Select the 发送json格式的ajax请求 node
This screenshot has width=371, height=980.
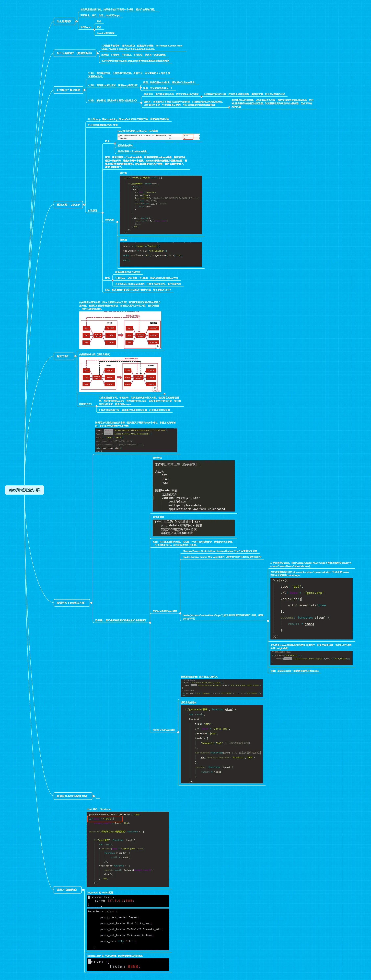coord(165,611)
